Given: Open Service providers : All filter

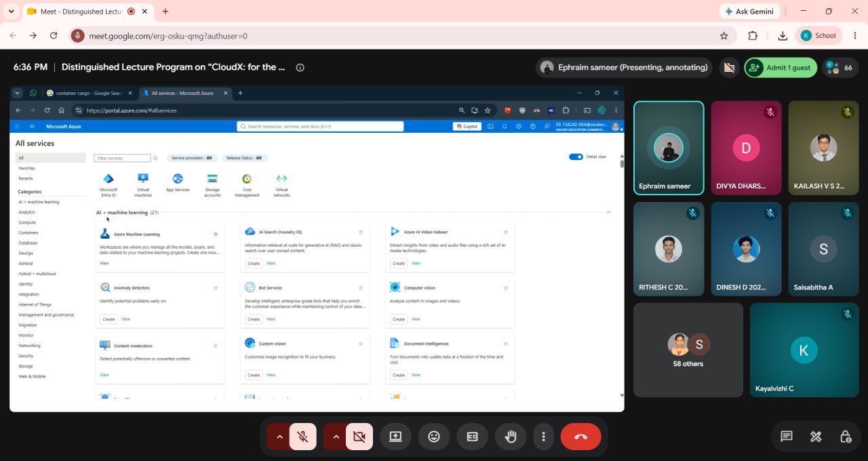Looking at the screenshot, I should click(x=191, y=158).
